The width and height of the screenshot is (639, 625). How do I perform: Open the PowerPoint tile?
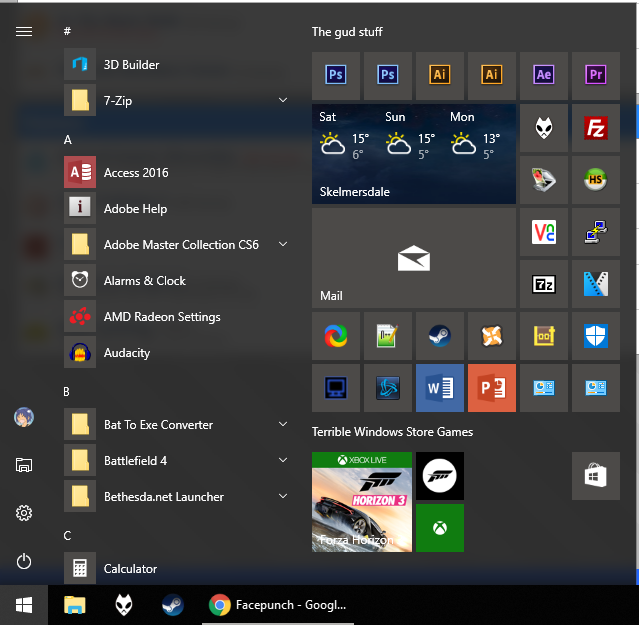point(492,388)
